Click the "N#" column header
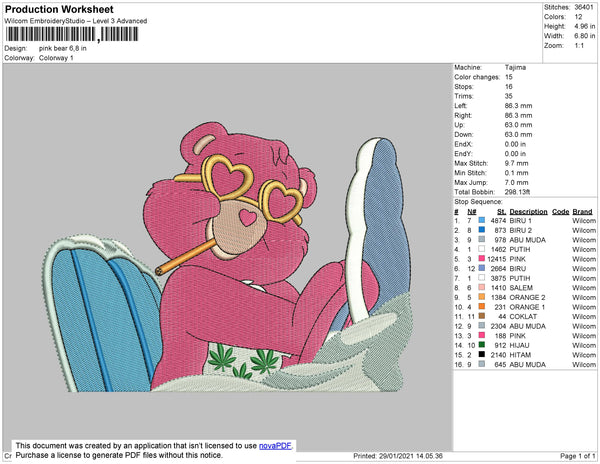The image size is (600, 464). click(471, 212)
